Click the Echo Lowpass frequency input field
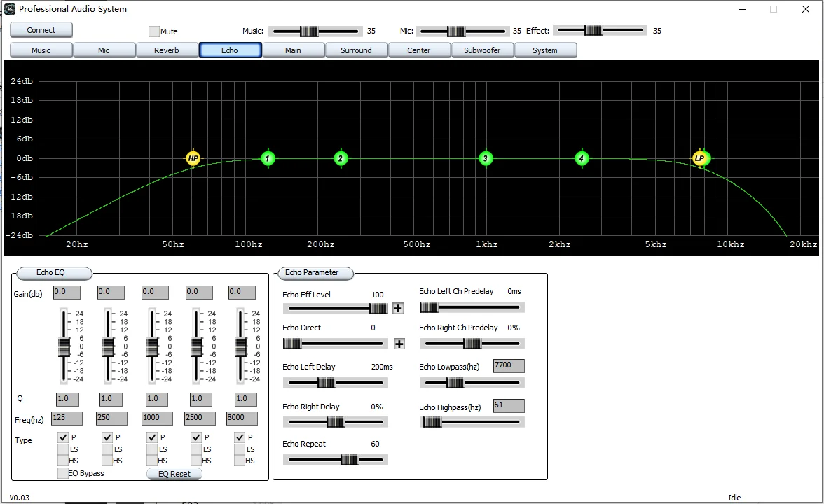824x504 pixels. pos(509,366)
